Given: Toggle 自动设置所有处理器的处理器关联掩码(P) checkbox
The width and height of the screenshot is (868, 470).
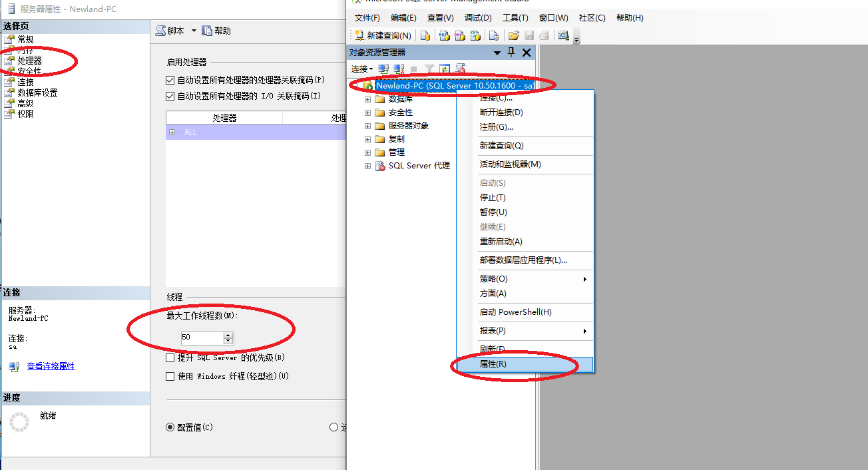Looking at the screenshot, I should click(170, 80).
